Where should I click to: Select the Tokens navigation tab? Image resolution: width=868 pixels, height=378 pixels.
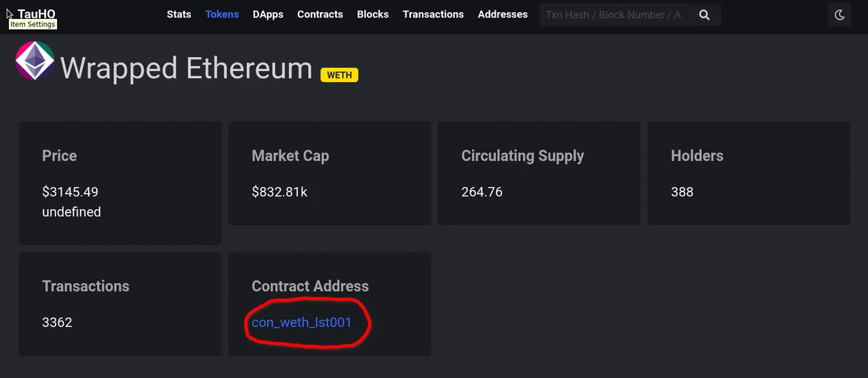222,14
